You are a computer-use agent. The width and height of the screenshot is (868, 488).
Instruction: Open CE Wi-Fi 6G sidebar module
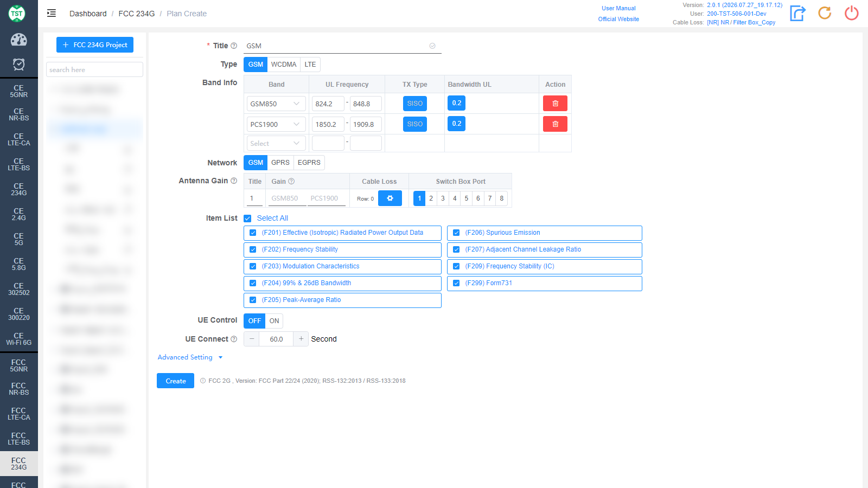point(19,339)
